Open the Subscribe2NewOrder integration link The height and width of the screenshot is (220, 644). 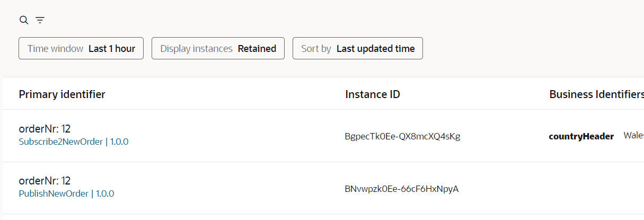(x=61, y=142)
